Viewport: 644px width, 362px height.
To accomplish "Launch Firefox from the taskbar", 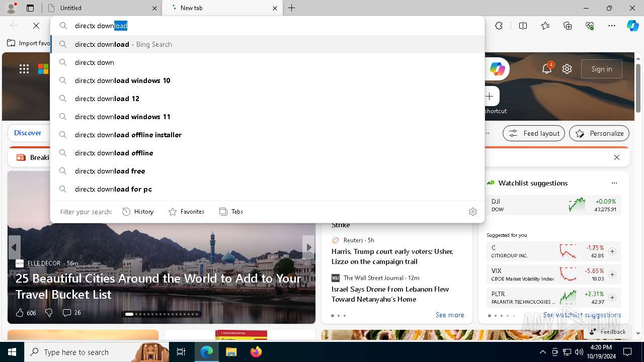I will (256, 352).
